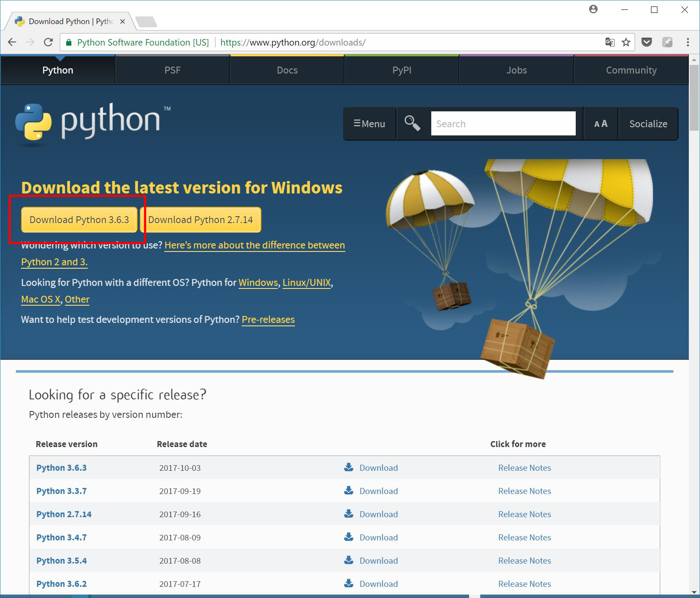Click the scrollbar down arrow
700x598 pixels.
[x=694, y=593]
